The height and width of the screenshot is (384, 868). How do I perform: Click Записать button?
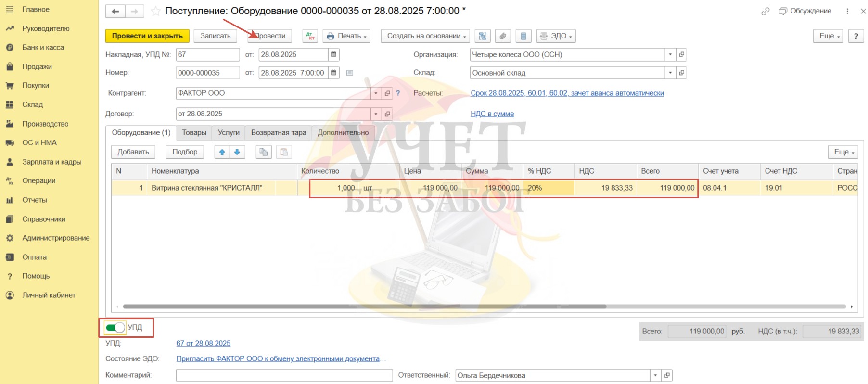point(216,36)
